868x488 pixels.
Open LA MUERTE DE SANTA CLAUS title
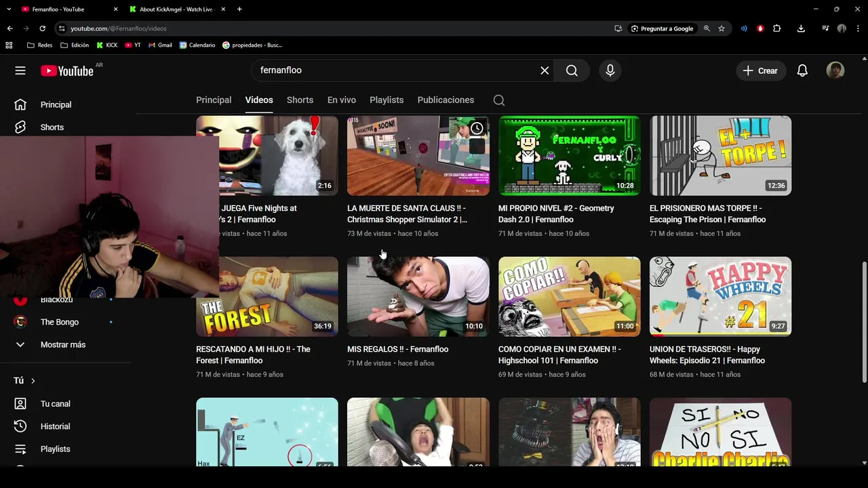[407, 213]
